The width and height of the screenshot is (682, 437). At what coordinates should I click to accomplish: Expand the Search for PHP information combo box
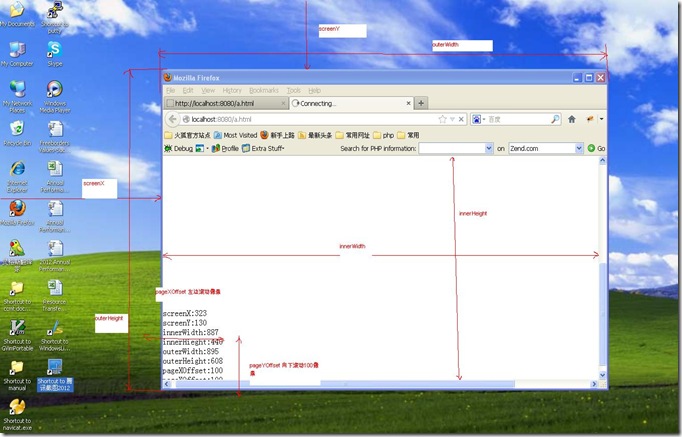coord(488,148)
